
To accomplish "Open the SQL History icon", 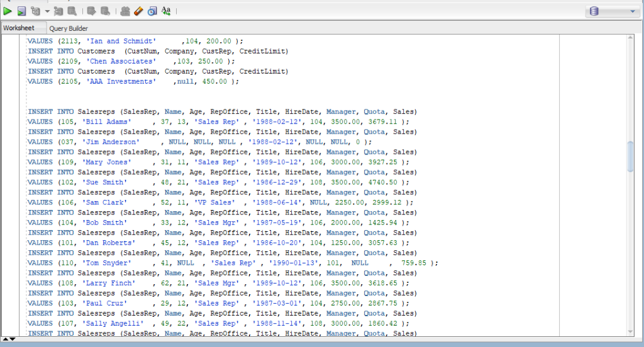I will tap(152, 11).
